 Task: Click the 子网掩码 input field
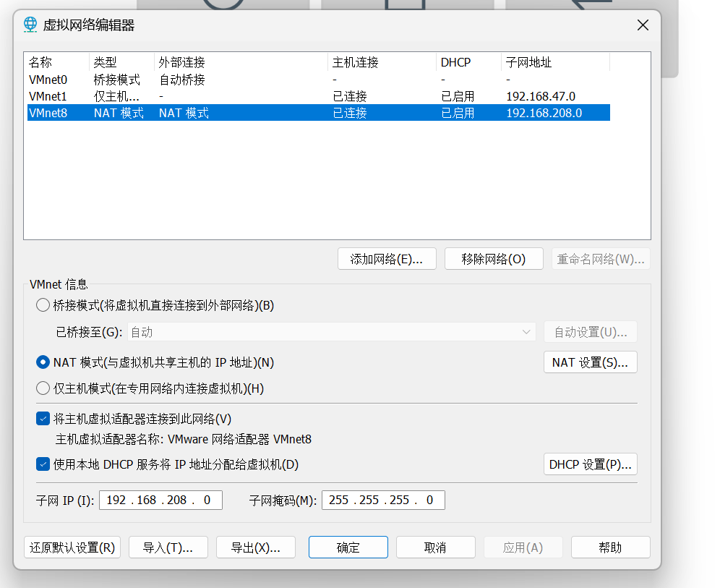[383, 500]
